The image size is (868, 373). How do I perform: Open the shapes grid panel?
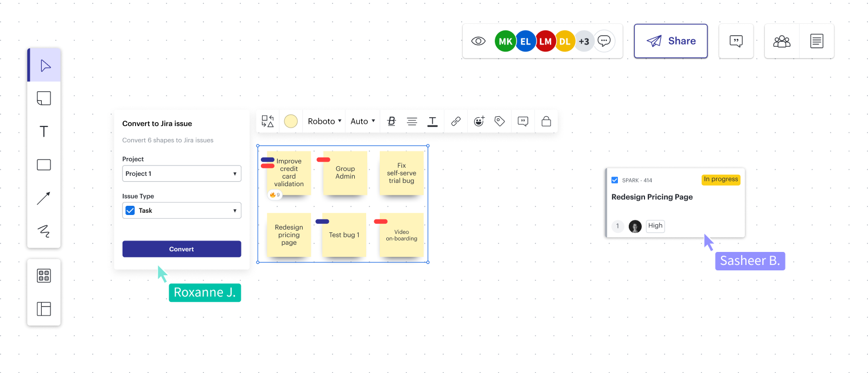44,276
